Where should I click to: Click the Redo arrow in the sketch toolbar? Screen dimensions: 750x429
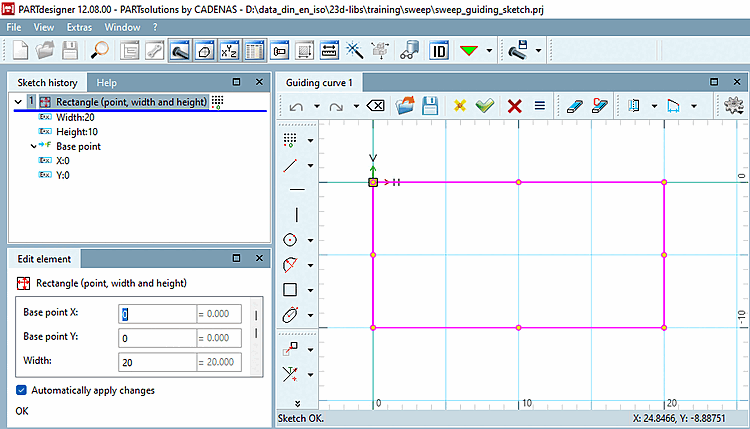336,106
